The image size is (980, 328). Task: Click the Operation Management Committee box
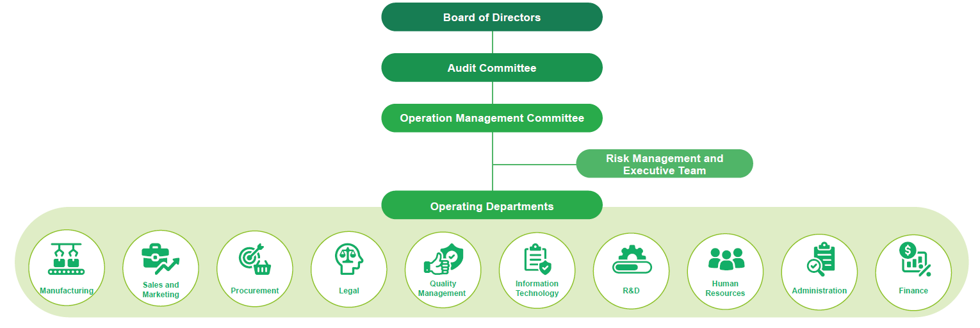pos(492,119)
